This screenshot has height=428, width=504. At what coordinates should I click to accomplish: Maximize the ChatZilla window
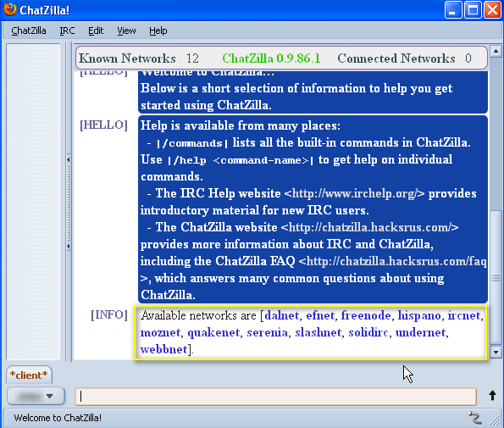[x=473, y=10]
